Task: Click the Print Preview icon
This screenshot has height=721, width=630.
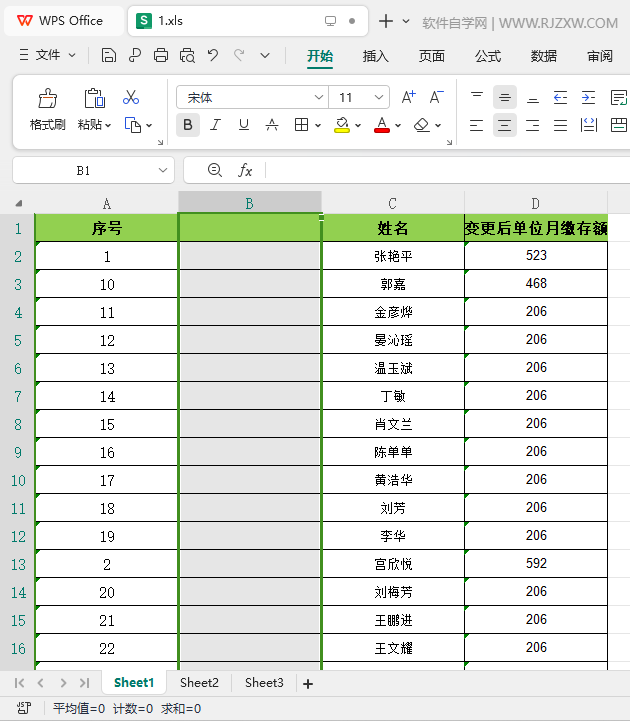Action: click(x=187, y=56)
